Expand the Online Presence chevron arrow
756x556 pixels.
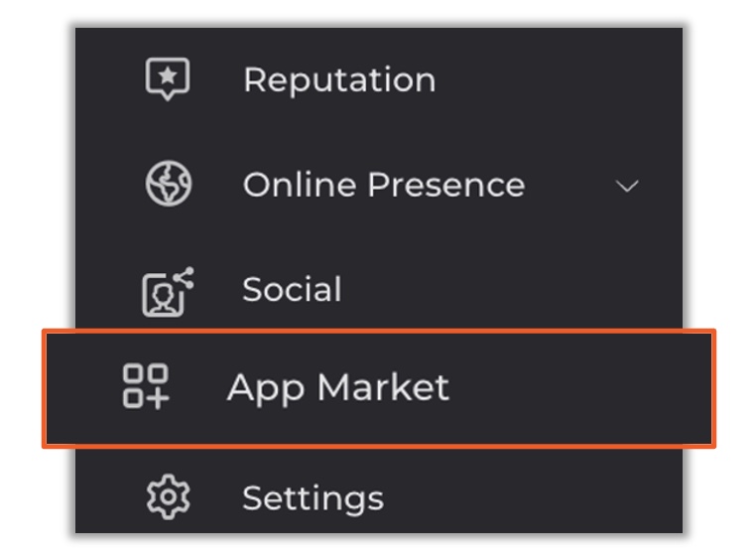(x=627, y=186)
